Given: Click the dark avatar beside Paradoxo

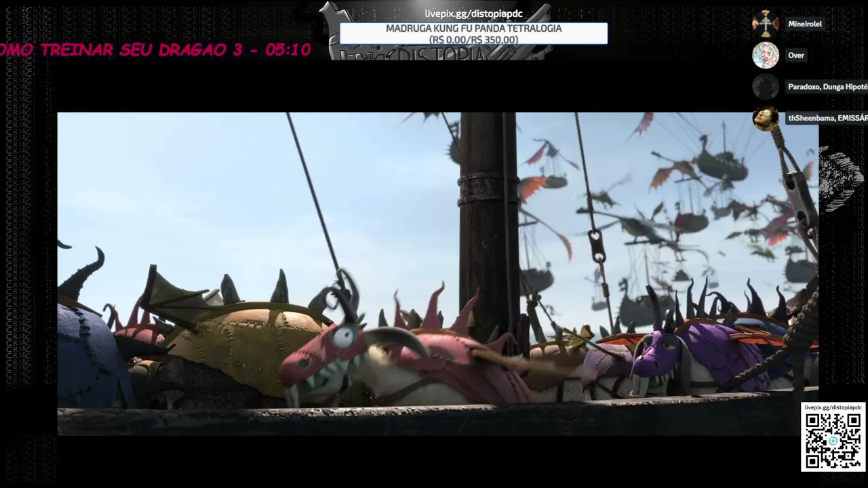Looking at the screenshot, I should pyautogui.click(x=766, y=87).
